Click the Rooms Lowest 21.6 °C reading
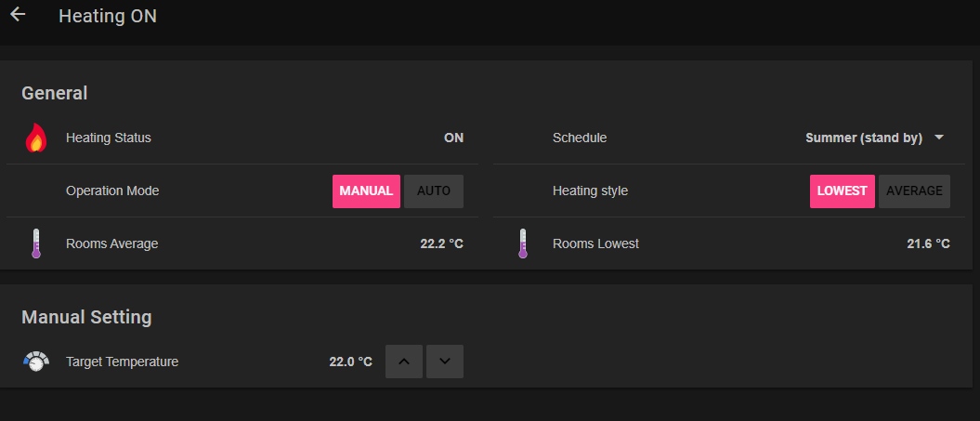The height and width of the screenshot is (421, 980). 928,244
